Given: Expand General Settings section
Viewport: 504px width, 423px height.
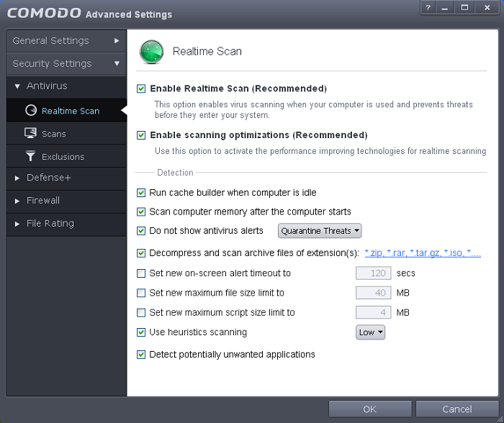Looking at the screenshot, I should (66, 41).
